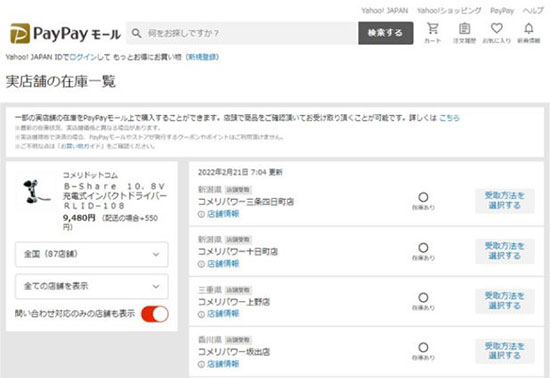Open the お買い物ガイド link

[x=81, y=146]
